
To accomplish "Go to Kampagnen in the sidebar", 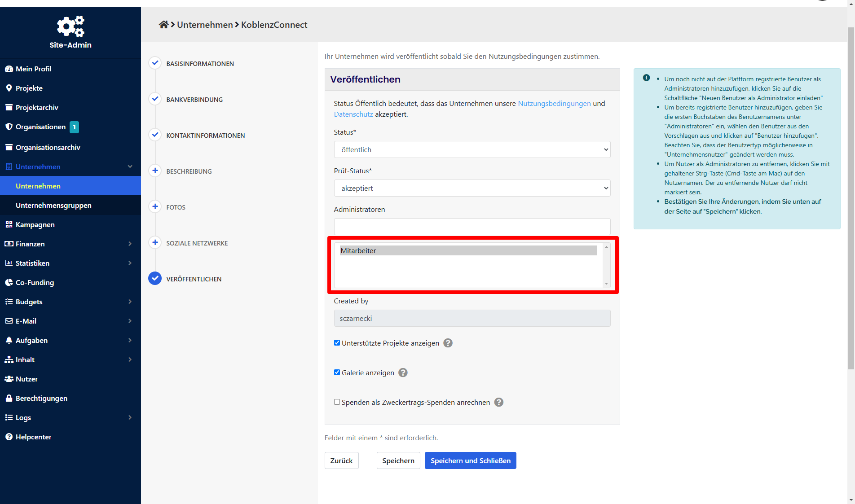I will coord(35,224).
